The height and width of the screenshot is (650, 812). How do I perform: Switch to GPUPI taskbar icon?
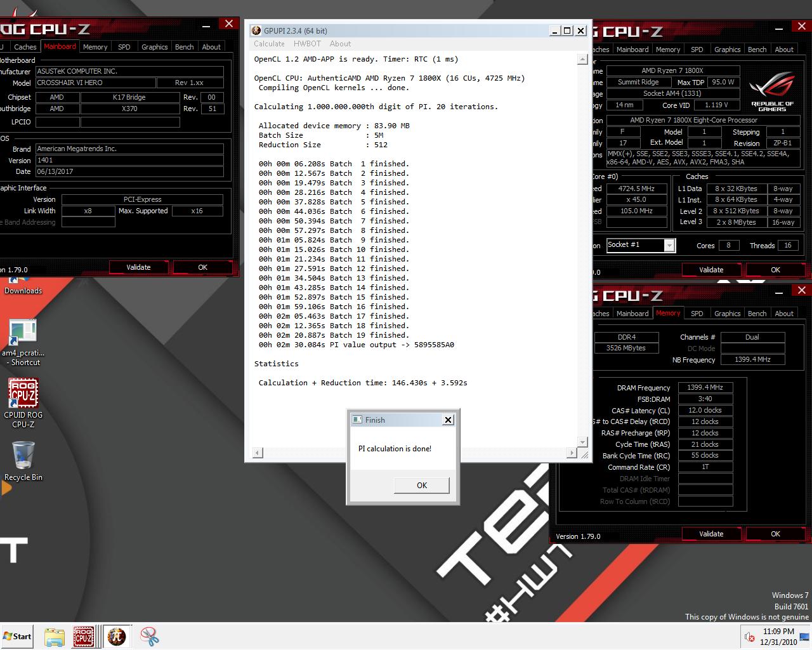pos(116,637)
